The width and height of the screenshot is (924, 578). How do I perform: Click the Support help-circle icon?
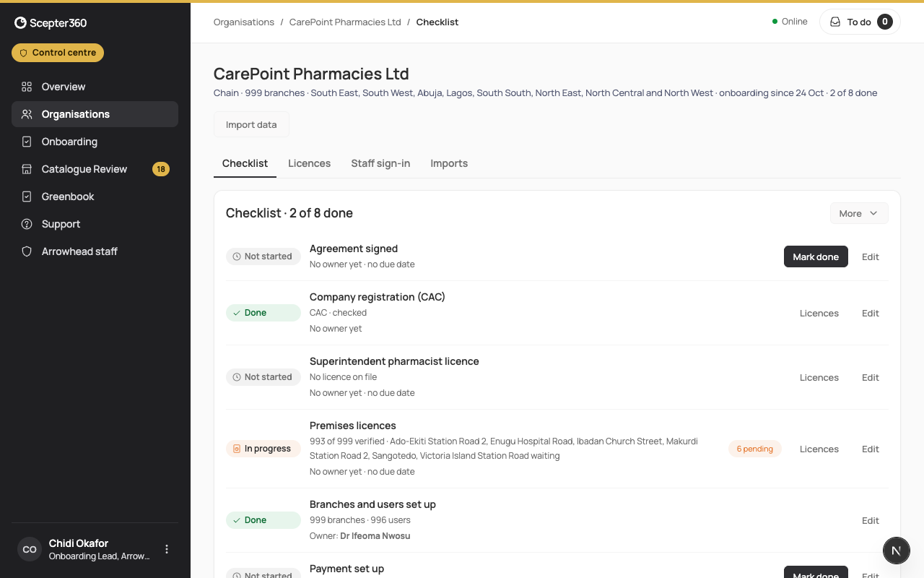click(x=27, y=224)
